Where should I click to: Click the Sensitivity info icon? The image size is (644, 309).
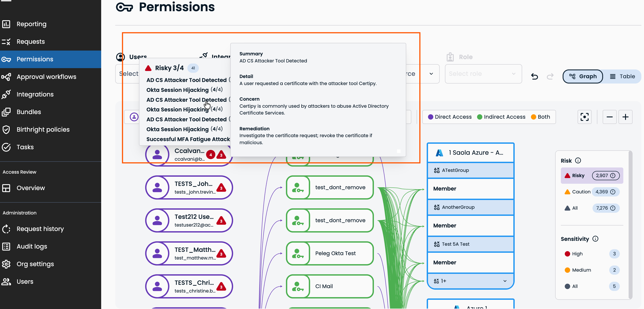pyautogui.click(x=595, y=239)
